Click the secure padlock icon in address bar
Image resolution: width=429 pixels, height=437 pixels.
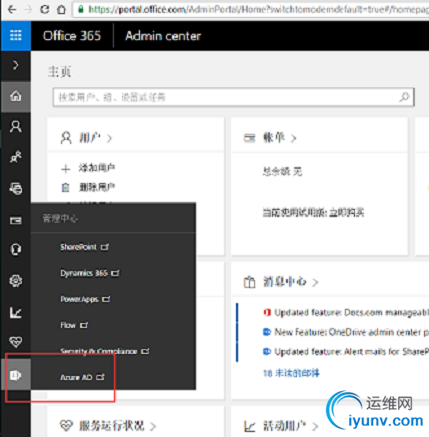[81, 9]
